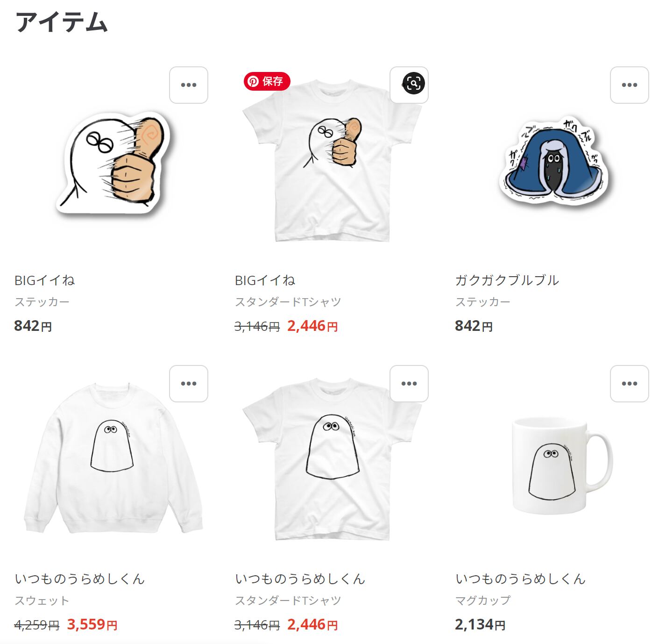666x644 pixels.
Task: Open the ellipsis menu on the ghost mug
Action: point(630,384)
